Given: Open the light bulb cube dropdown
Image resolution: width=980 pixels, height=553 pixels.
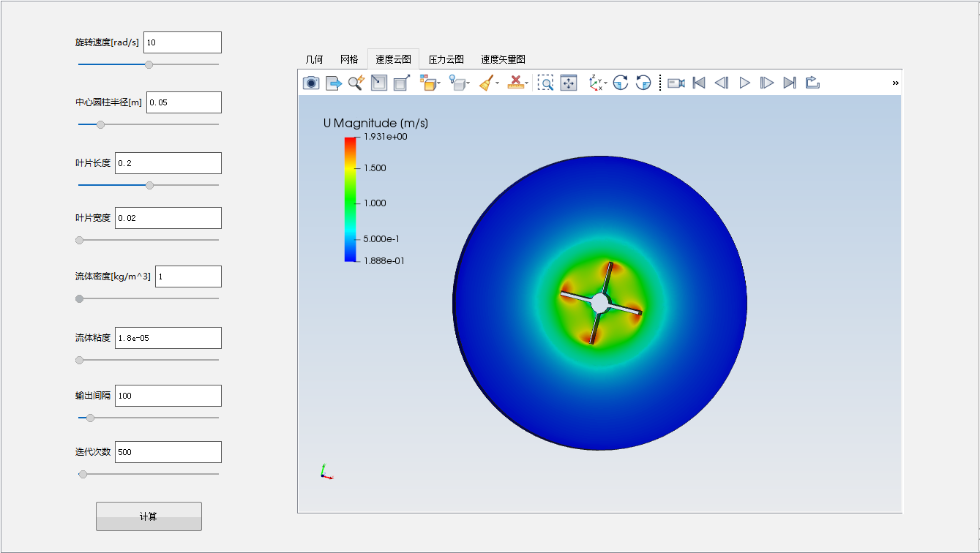Looking at the screenshot, I should 459,83.
